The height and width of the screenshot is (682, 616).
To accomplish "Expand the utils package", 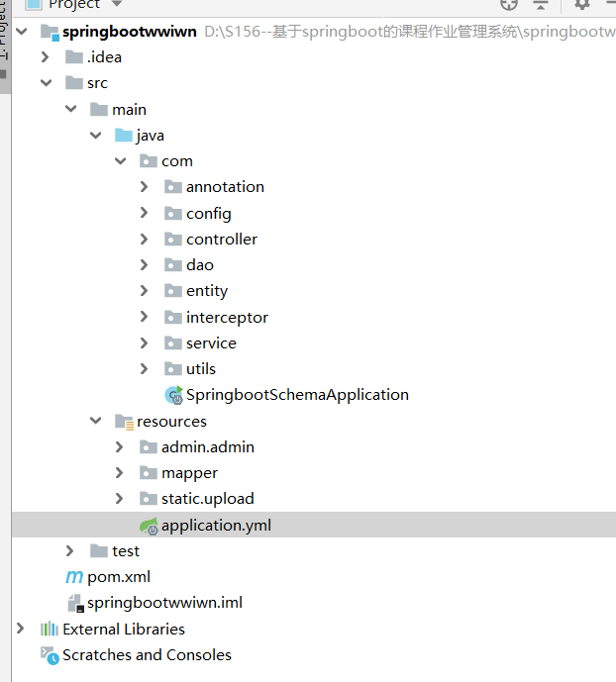I will point(144,369).
